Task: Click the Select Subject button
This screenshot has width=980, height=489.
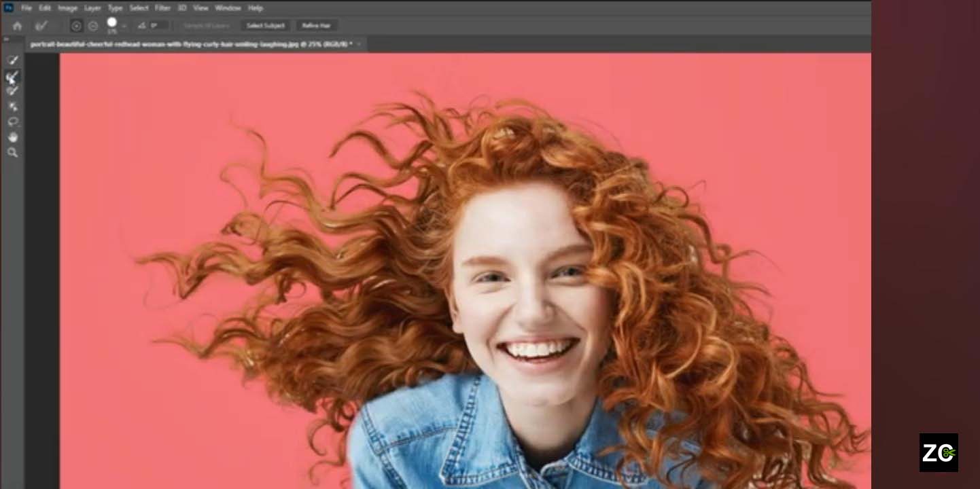Action: (x=265, y=26)
